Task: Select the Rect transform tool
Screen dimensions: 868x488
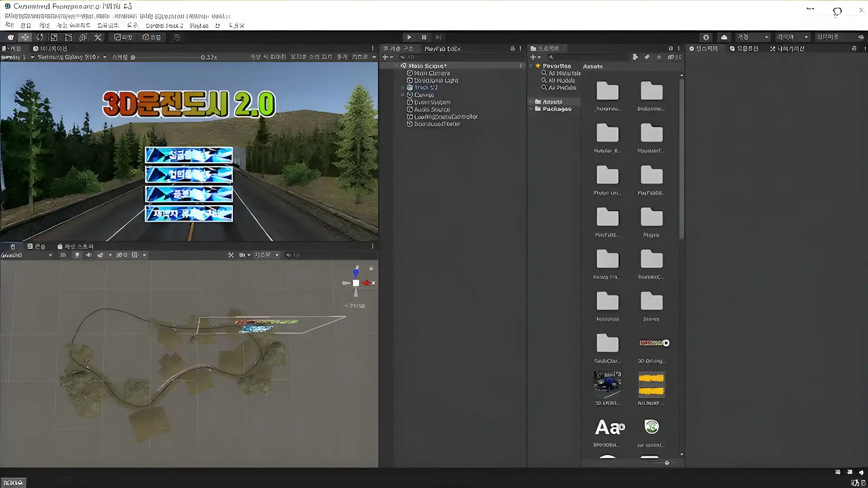Action: click(x=68, y=37)
